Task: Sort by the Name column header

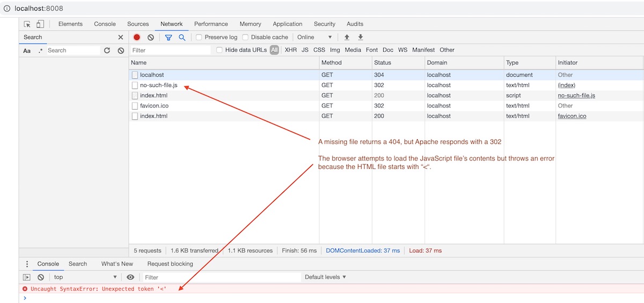Action: point(224,62)
